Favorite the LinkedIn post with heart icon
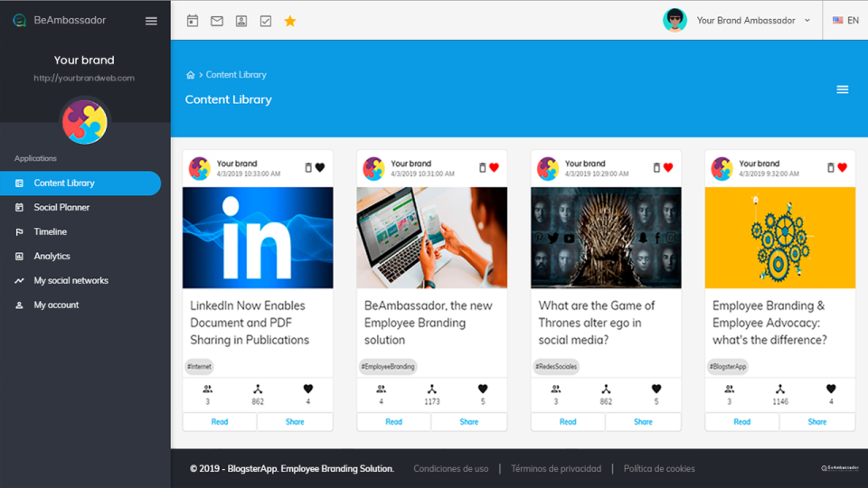 tap(320, 168)
